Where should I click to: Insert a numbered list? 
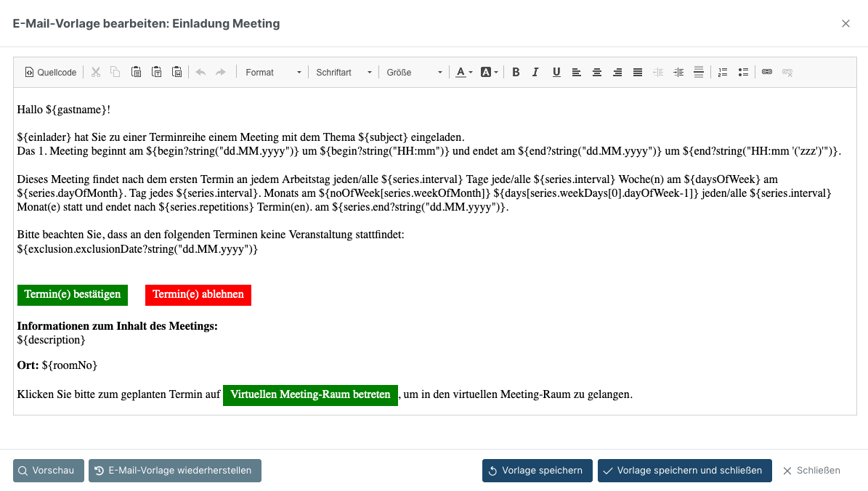pyautogui.click(x=723, y=72)
